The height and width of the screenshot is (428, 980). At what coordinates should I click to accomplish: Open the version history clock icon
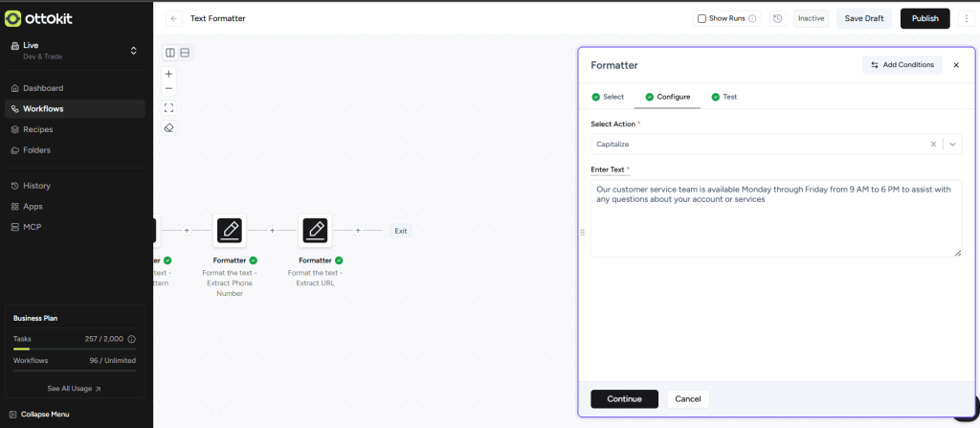(x=777, y=18)
